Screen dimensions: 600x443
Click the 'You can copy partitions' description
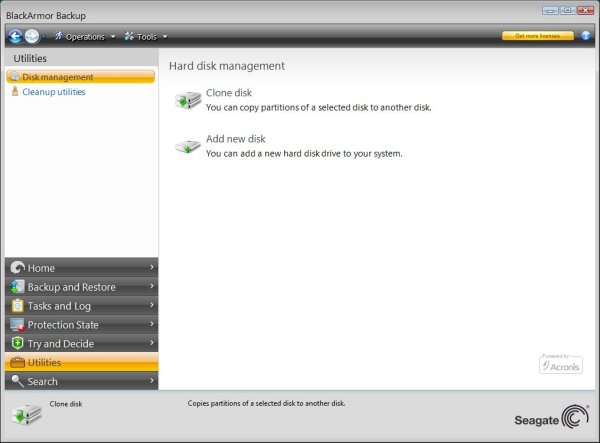[318, 107]
